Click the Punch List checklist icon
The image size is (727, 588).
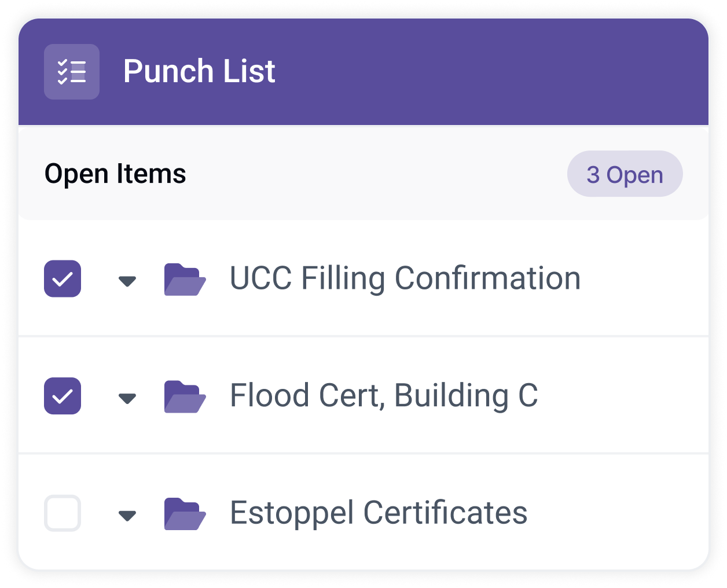[72, 72]
